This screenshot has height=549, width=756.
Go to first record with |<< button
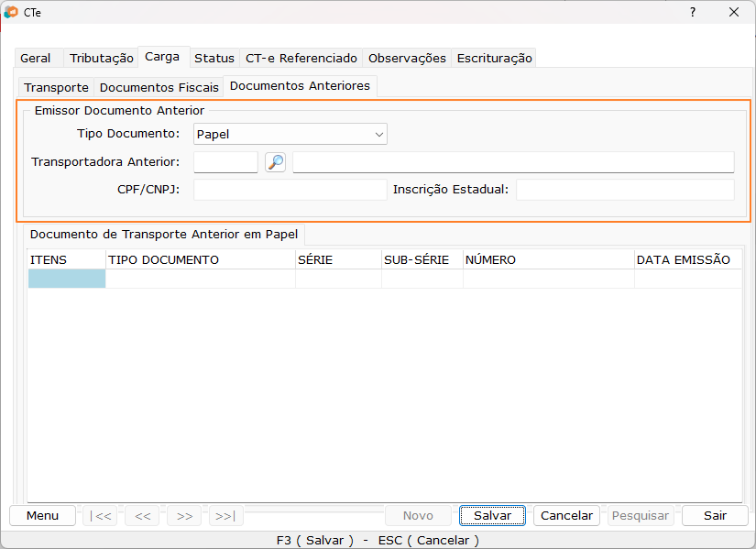100,516
